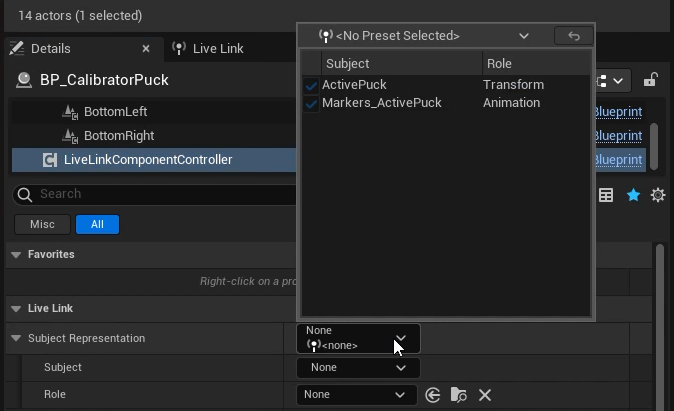The height and width of the screenshot is (411, 674).
Task: Click the use-selected arrow icon beside Role
Action: click(433, 395)
